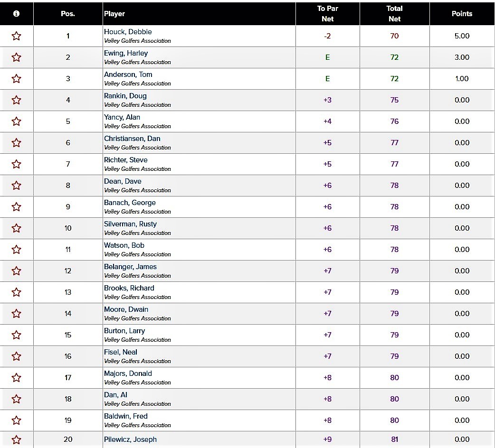495x448 pixels.
Task: Sort by the Points column header
Action: click(x=462, y=14)
